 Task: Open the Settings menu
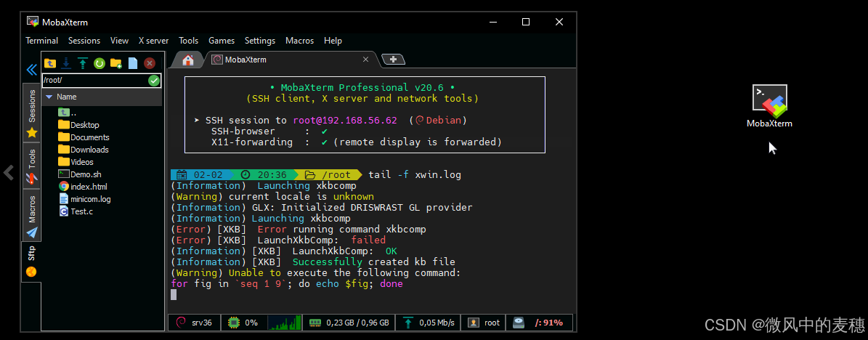(x=259, y=41)
